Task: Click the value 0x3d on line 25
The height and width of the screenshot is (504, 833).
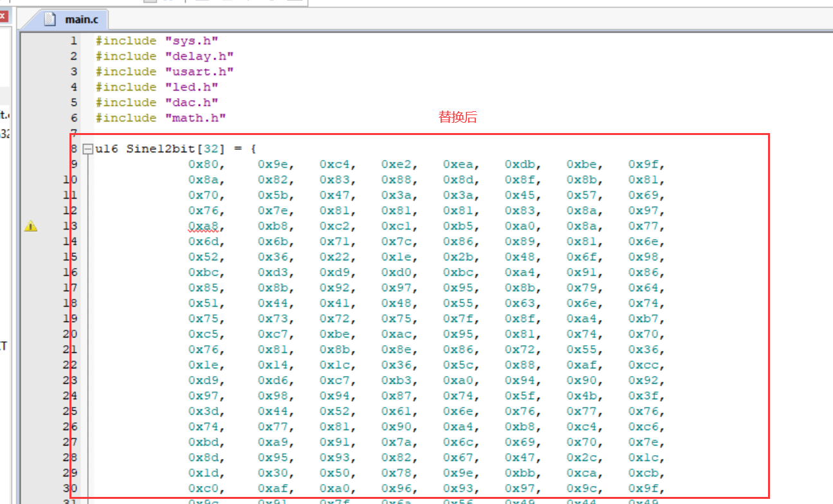Action: (x=204, y=411)
